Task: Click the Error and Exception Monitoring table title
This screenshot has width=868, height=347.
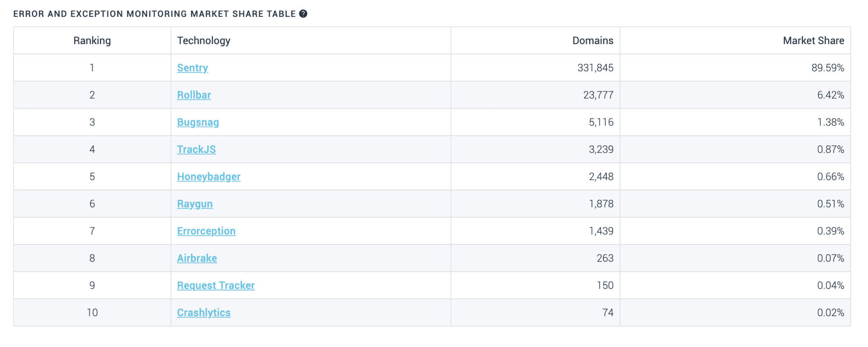Action: tap(154, 14)
